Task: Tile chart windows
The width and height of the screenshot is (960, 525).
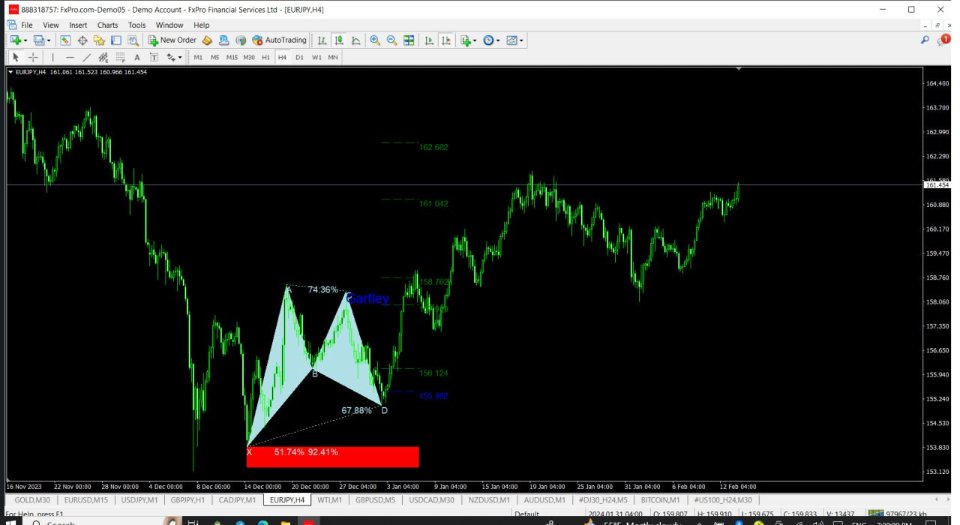Action: point(409,40)
